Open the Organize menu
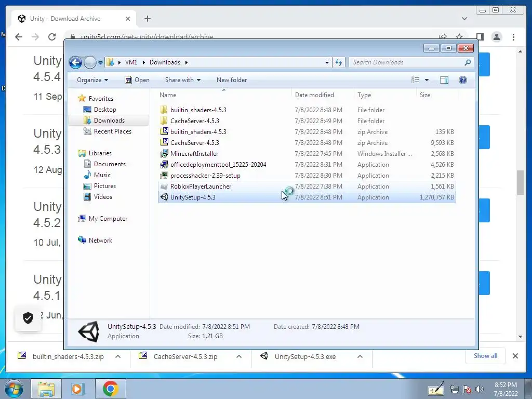 point(92,80)
